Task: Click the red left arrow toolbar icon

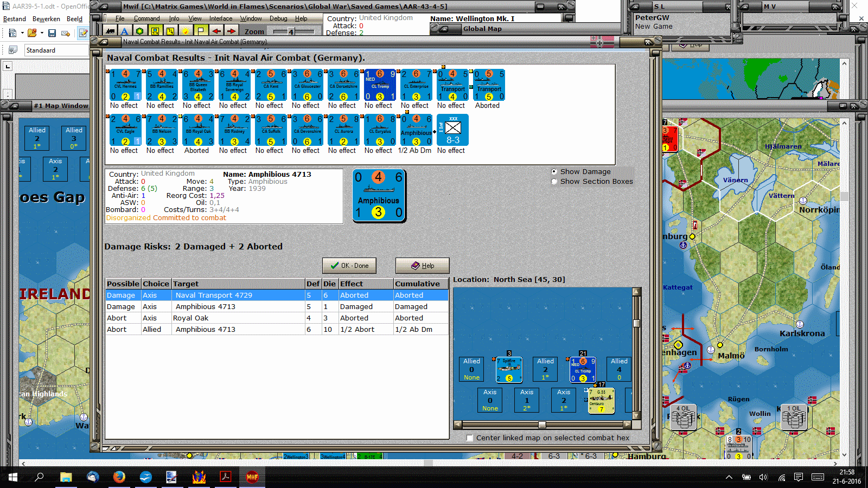Action: point(216,31)
